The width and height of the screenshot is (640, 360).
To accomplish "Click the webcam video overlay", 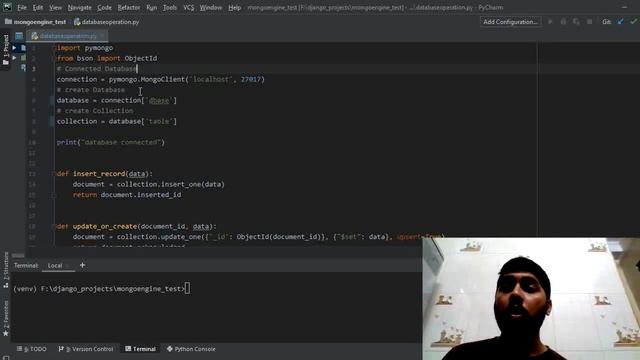I will [531, 299].
